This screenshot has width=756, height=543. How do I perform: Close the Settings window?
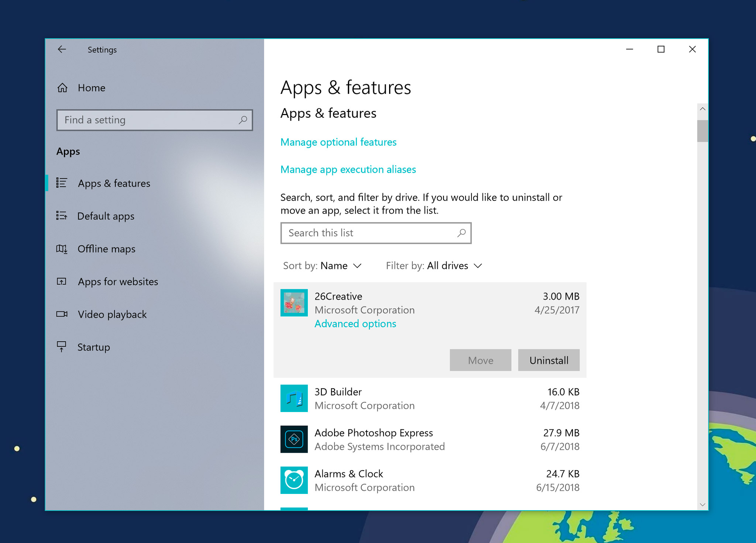[692, 49]
